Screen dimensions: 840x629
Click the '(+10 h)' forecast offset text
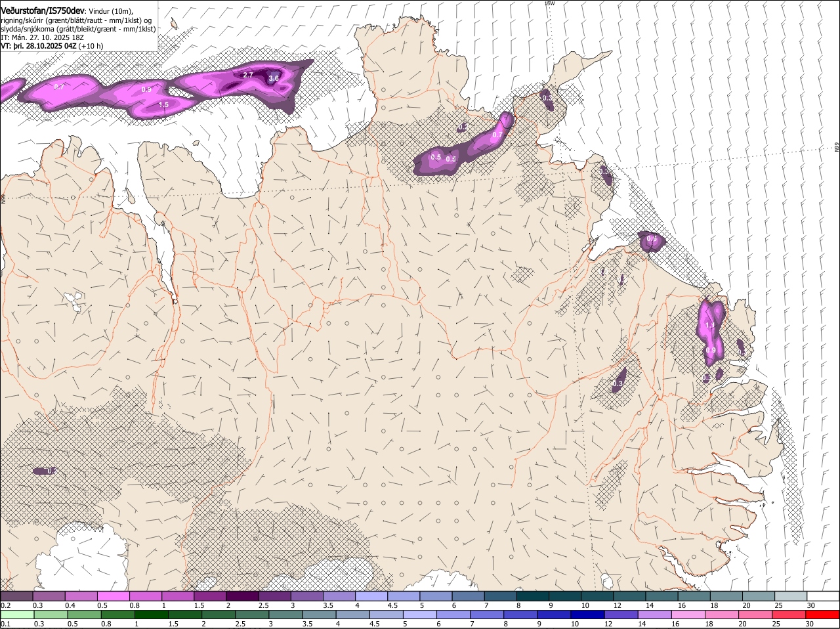[x=91, y=46]
